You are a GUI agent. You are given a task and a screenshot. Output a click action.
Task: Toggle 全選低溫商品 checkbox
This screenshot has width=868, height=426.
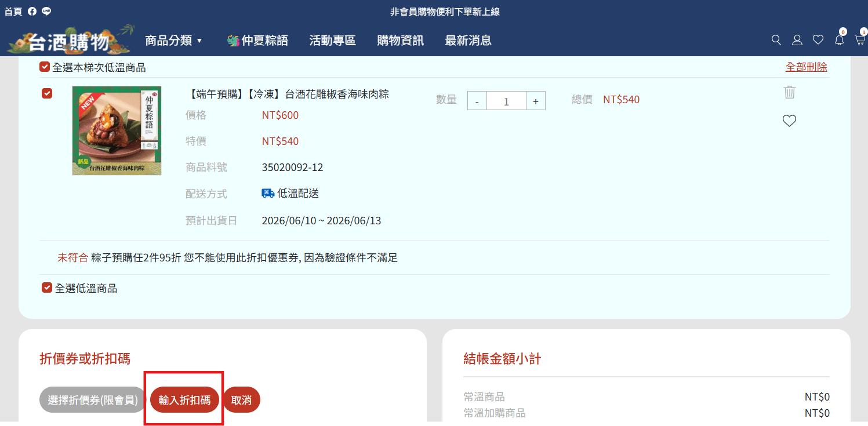pyautogui.click(x=47, y=287)
